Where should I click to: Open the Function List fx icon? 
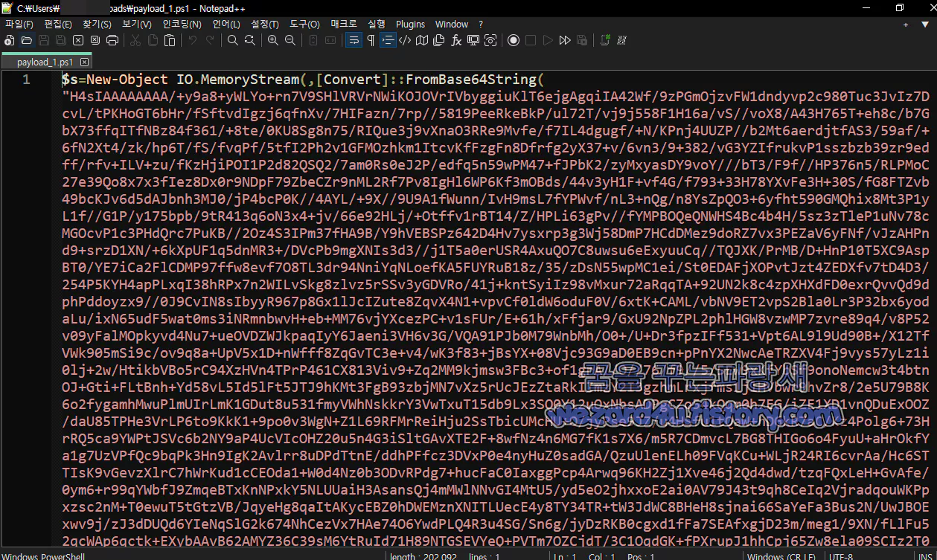pos(456,40)
